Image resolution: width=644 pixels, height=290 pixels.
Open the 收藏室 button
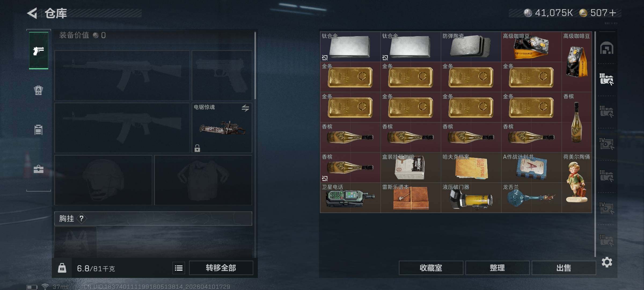[431, 268]
